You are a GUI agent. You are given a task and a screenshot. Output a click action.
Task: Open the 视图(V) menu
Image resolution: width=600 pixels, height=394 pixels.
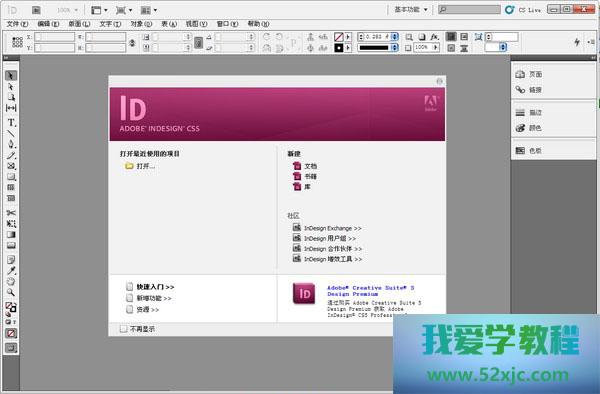[x=196, y=24]
